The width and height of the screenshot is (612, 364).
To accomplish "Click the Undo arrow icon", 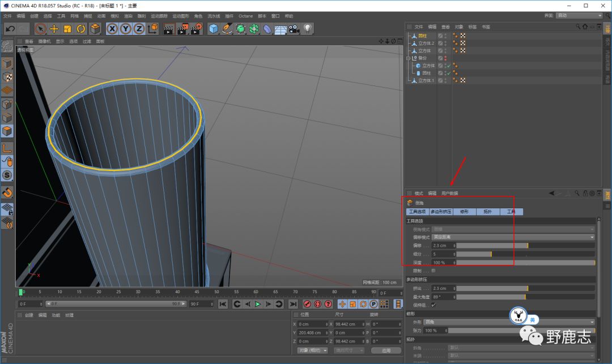I will [10, 28].
